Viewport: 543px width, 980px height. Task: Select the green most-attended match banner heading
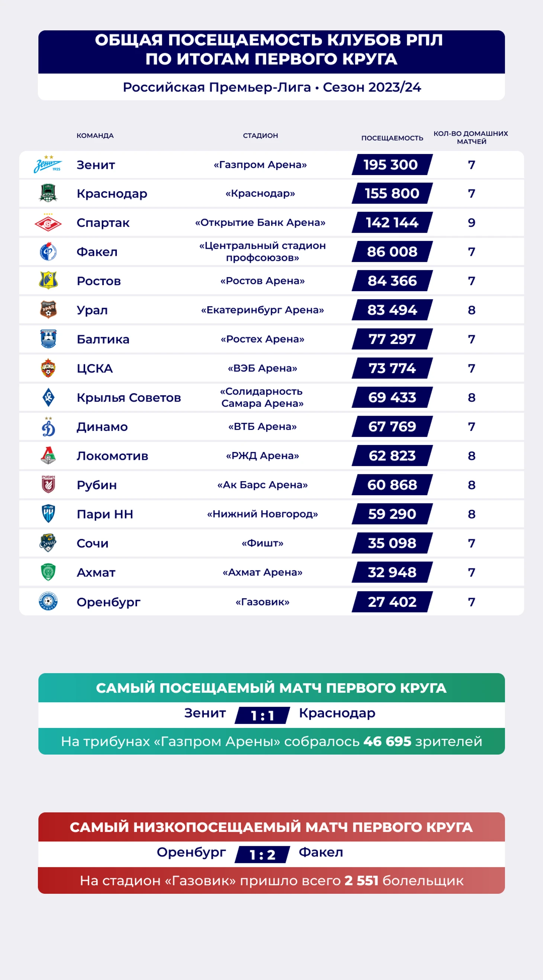[x=271, y=688]
